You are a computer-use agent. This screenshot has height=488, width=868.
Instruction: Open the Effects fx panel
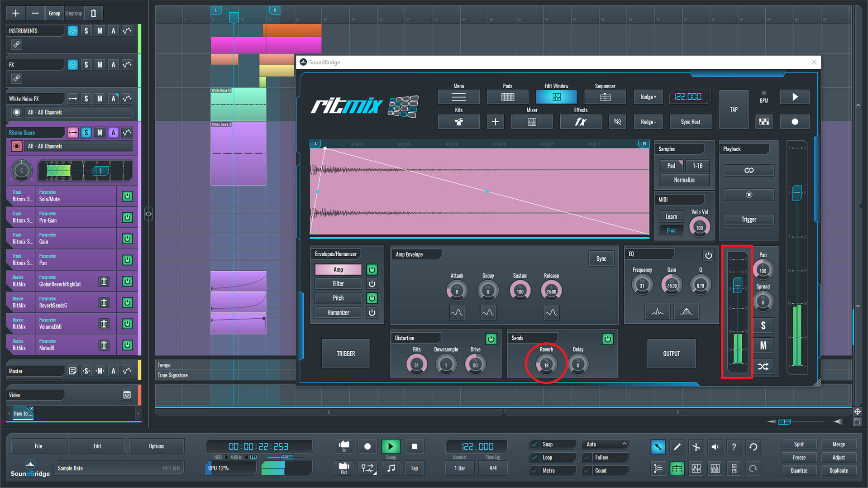pos(581,121)
